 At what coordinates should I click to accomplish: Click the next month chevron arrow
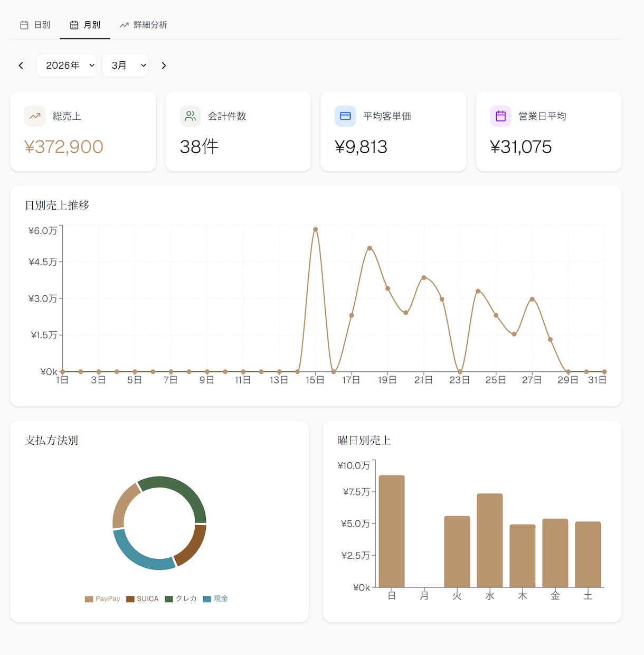tap(164, 65)
